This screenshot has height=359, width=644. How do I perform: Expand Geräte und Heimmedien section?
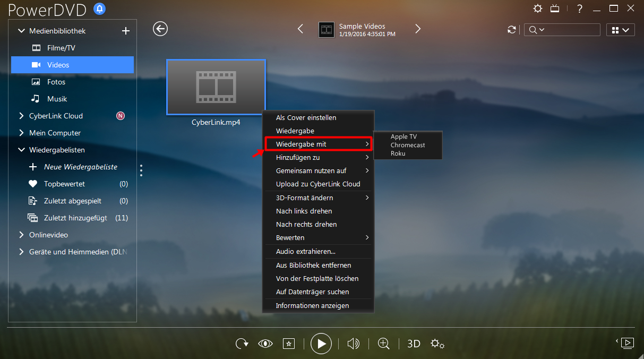click(x=22, y=252)
